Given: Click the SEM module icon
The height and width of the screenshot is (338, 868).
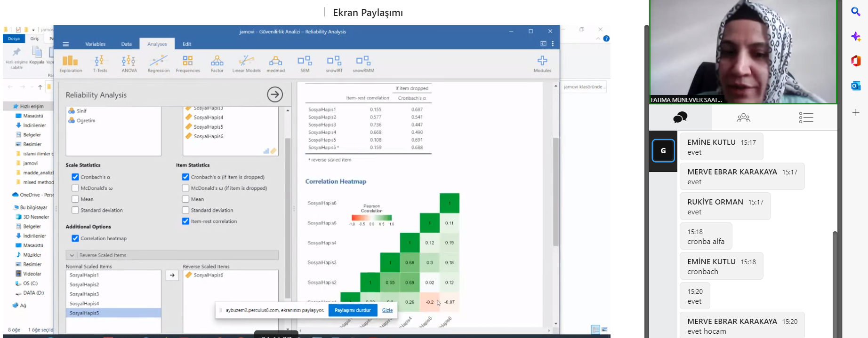Looking at the screenshot, I should tap(305, 63).
